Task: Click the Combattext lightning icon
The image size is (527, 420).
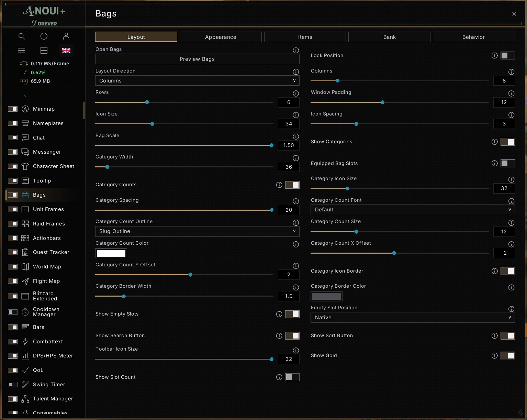Action: (x=25, y=342)
